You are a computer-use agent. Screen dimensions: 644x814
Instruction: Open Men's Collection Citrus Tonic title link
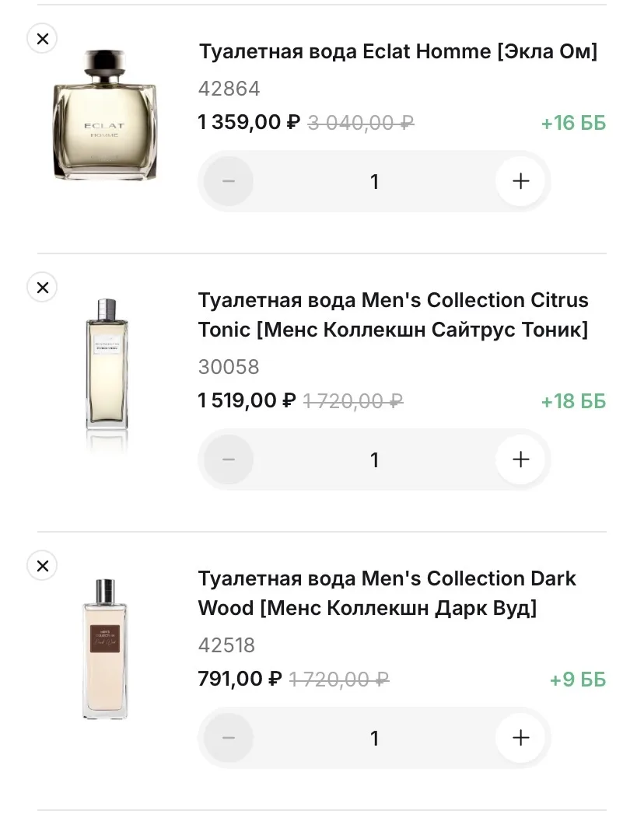tap(393, 315)
